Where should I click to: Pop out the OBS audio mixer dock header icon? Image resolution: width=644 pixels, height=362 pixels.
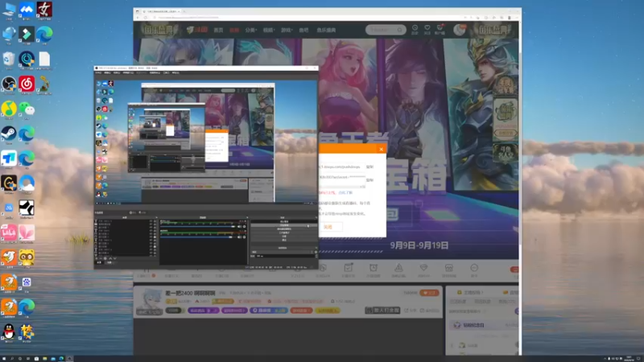(247, 217)
